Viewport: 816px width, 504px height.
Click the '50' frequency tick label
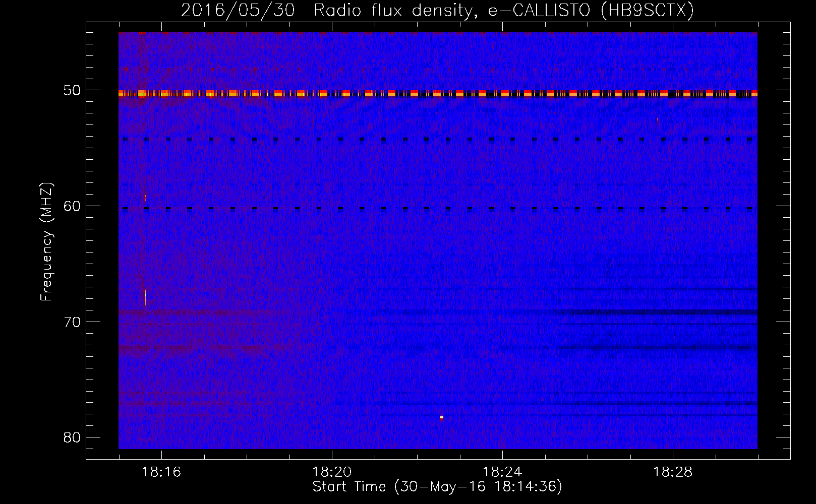click(x=72, y=91)
